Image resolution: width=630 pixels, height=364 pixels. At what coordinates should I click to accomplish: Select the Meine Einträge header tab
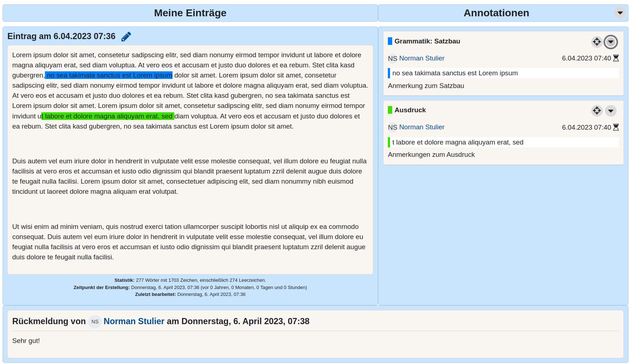190,13
